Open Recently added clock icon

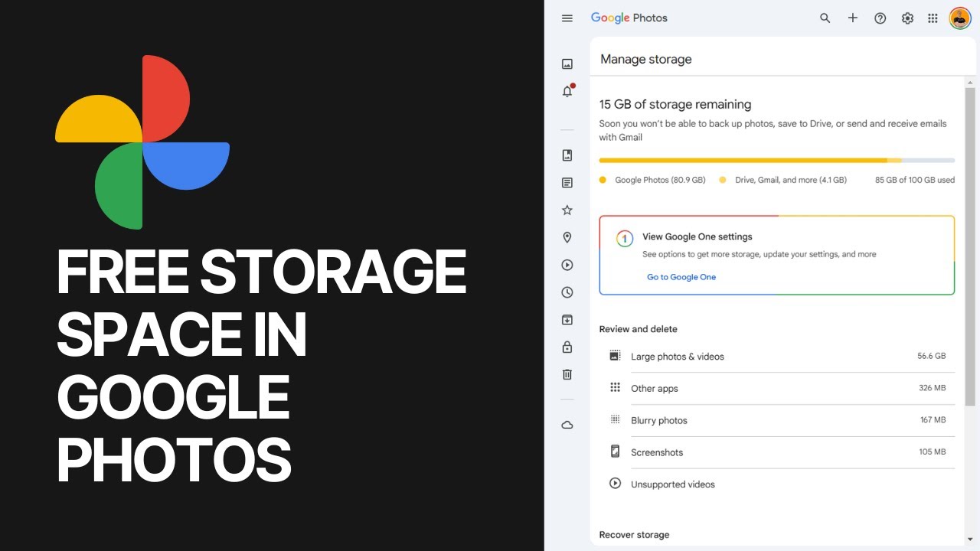(x=567, y=292)
